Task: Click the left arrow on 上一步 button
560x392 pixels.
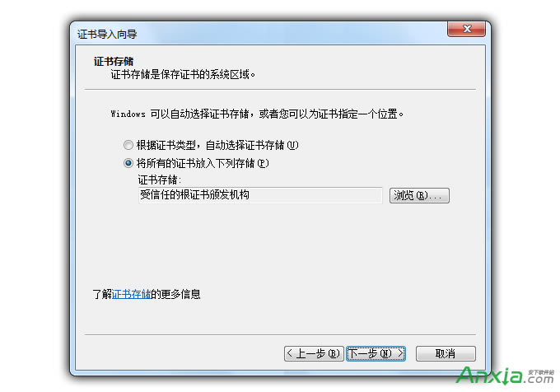Action: point(290,353)
